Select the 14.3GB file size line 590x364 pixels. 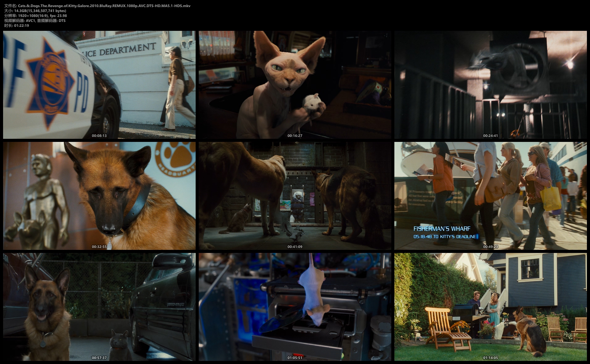pos(35,11)
